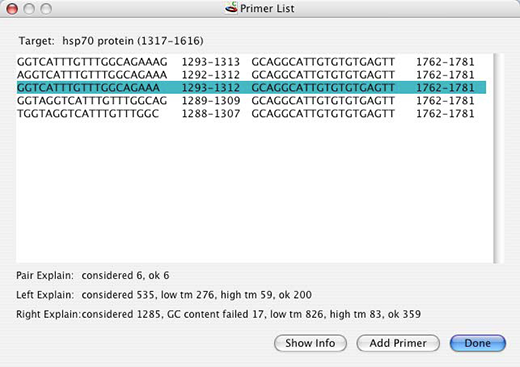Select primer row AGGTCATTTGTTTGGCAGAAA
Image resolution: width=520 pixels, height=367 pixels.
(251, 75)
